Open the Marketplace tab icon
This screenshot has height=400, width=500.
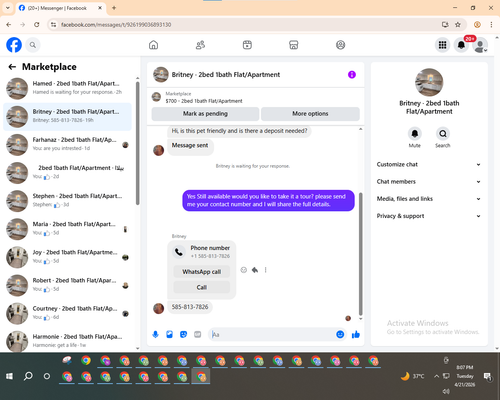tap(294, 45)
